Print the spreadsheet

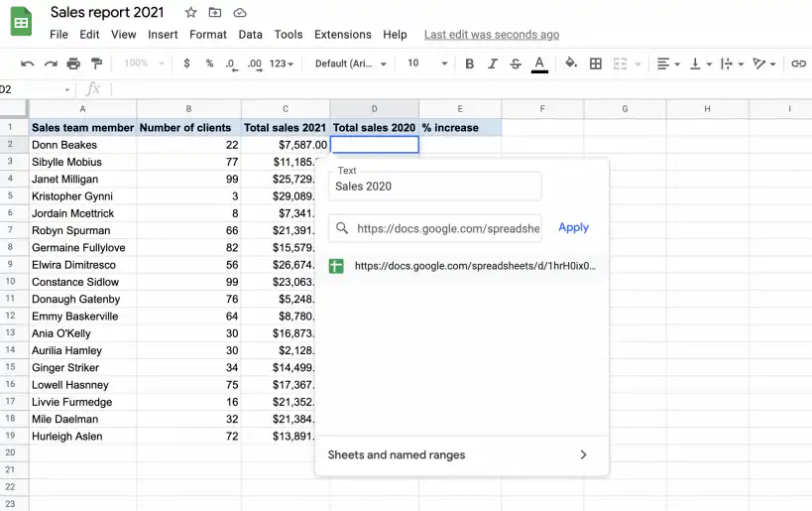tap(73, 64)
